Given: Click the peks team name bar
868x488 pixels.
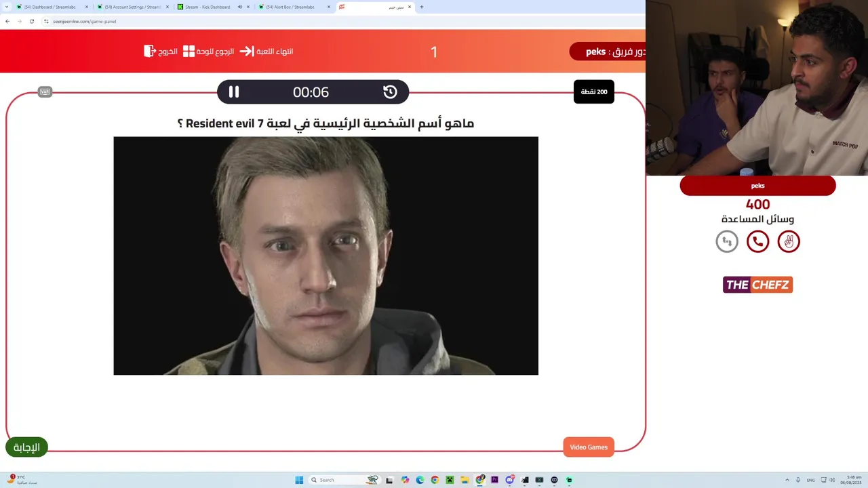Looking at the screenshot, I should pyautogui.click(x=757, y=186).
